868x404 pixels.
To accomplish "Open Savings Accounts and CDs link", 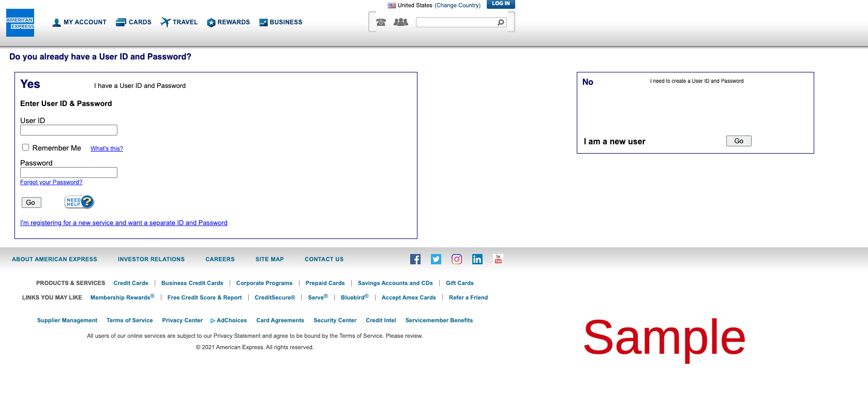I will (395, 283).
